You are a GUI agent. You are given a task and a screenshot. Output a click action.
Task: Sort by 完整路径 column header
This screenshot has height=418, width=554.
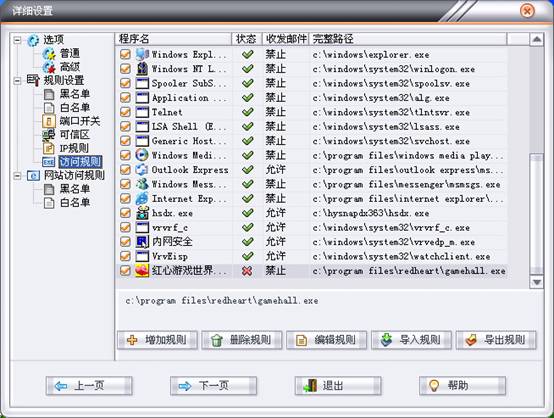click(408, 39)
